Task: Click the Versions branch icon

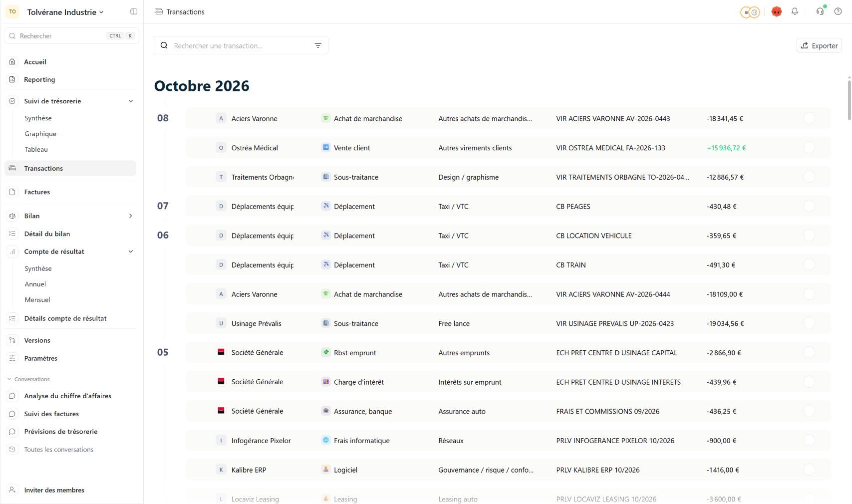Action: click(x=12, y=340)
